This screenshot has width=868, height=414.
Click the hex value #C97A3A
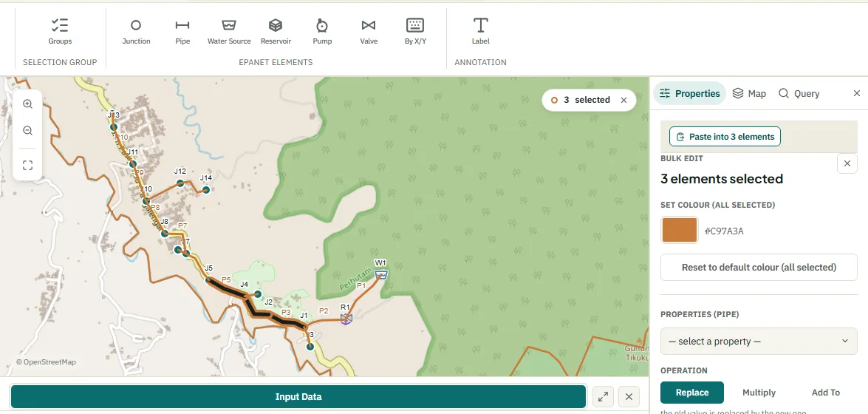[x=723, y=231]
